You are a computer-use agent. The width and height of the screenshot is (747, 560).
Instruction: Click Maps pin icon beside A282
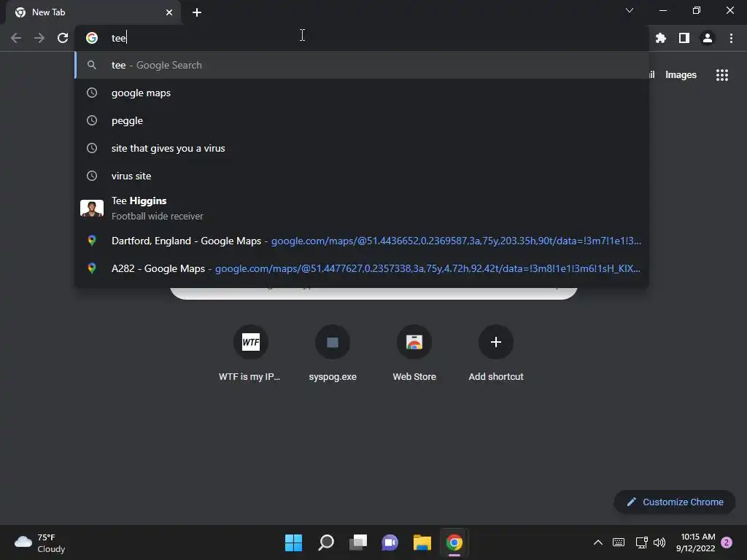tap(91, 268)
